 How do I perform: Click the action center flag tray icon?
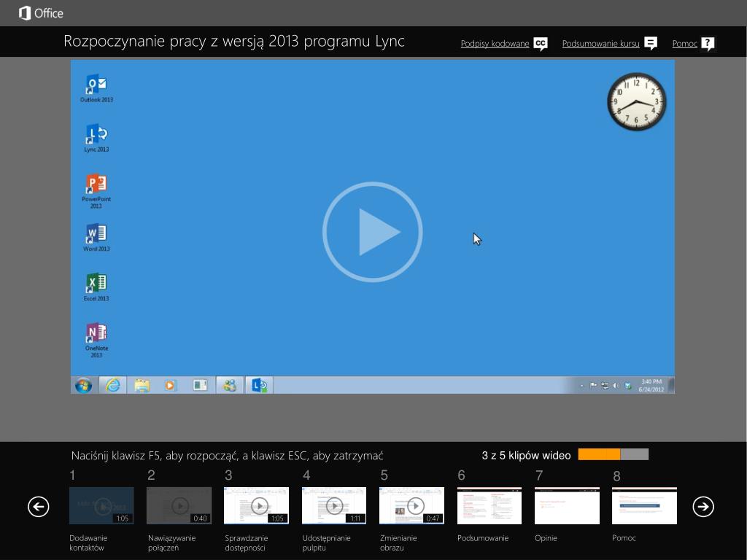593,386
